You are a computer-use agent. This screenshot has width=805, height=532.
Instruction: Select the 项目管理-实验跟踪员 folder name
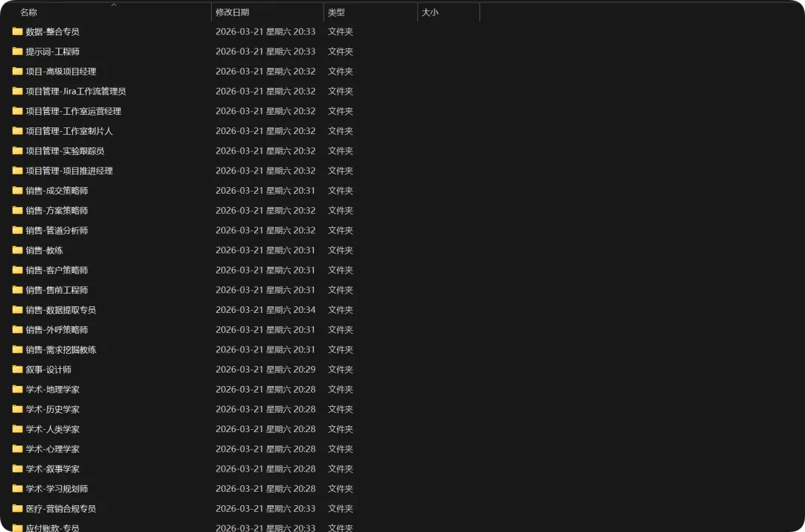click(x=65, y=151)
